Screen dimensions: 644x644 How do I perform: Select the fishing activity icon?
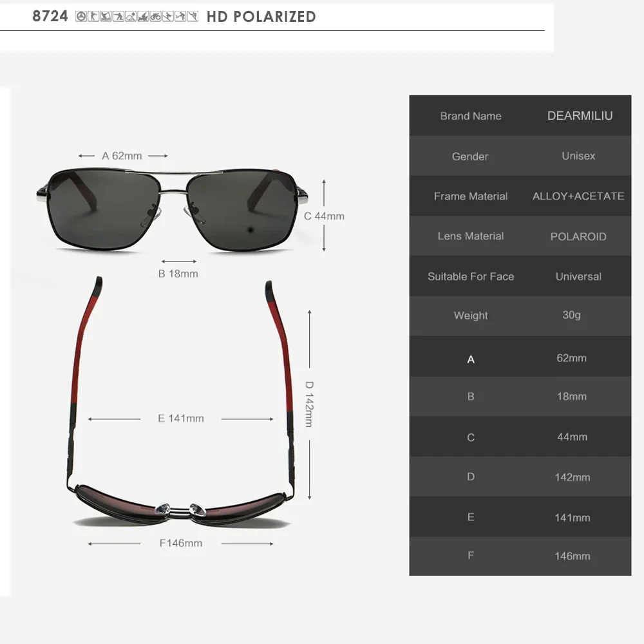106,17
